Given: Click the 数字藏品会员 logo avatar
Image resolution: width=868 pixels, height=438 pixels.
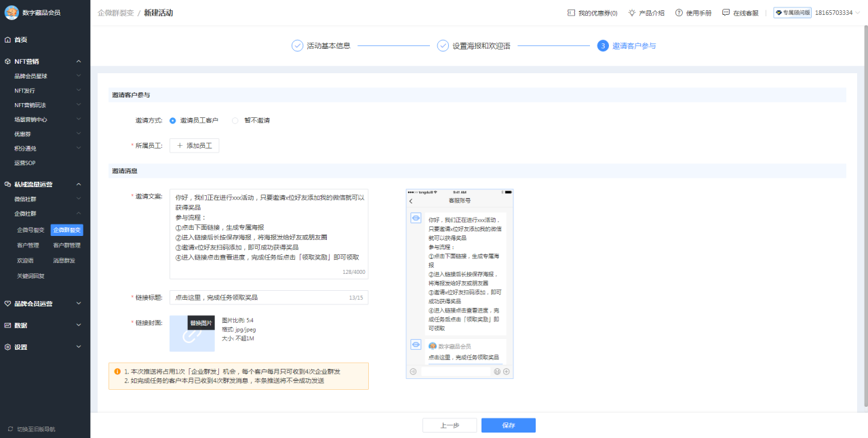Looking at the screenshot, I should 11,12.
